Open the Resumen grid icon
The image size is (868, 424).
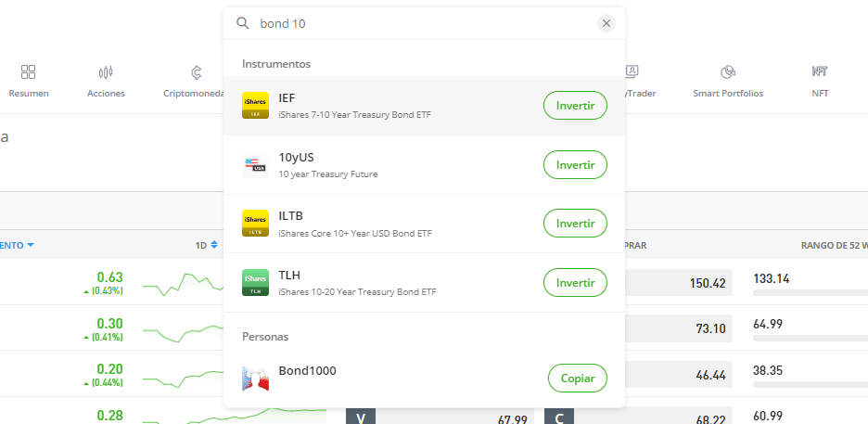(28, 72)
